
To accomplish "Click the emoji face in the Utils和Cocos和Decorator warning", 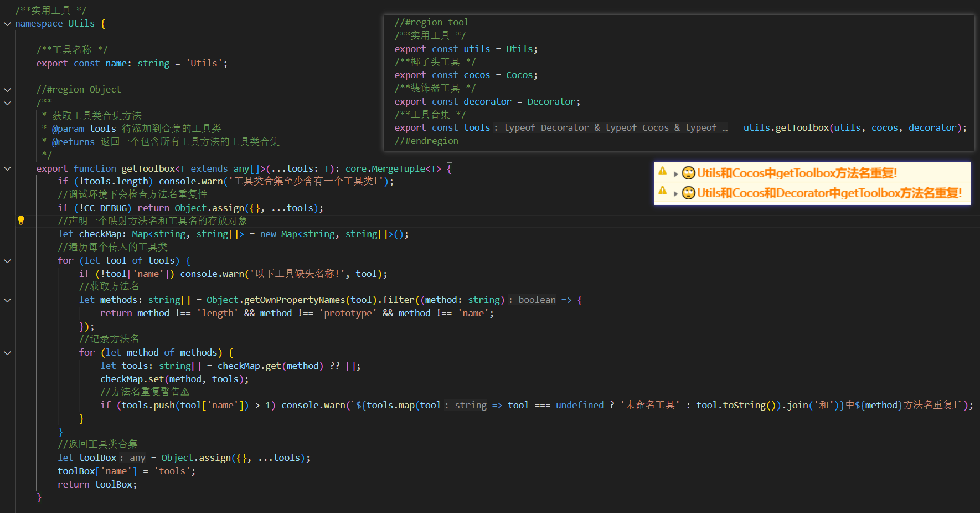I will [688, 193].
